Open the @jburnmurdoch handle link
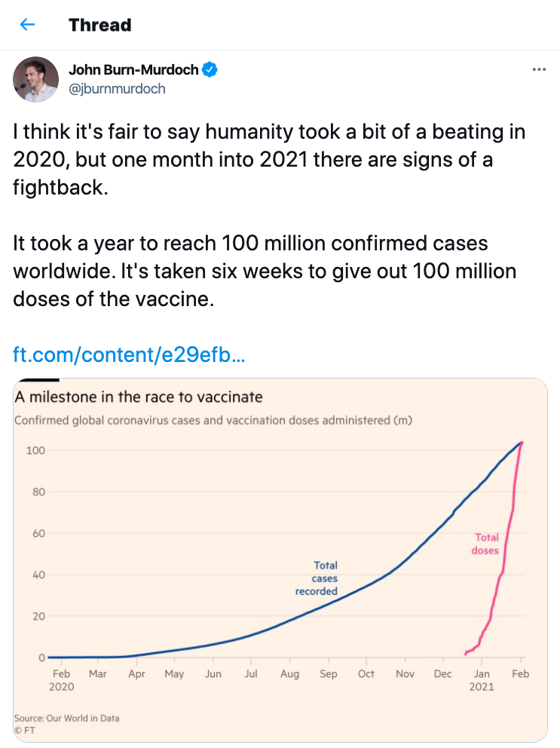This screenshot has width=560, height=748. 117,89
